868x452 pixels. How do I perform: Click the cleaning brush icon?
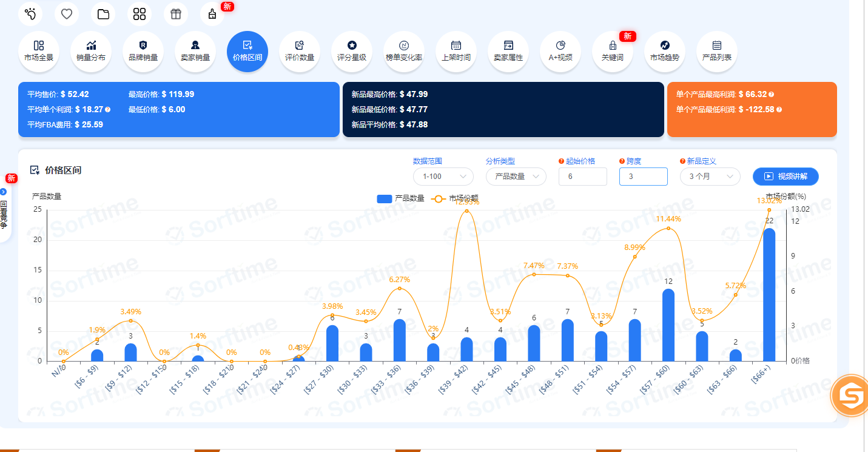click(x=212, y=14)
